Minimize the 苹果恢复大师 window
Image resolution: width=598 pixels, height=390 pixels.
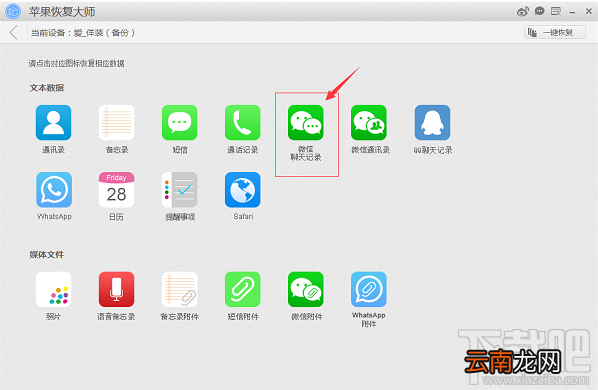point(572,12)
